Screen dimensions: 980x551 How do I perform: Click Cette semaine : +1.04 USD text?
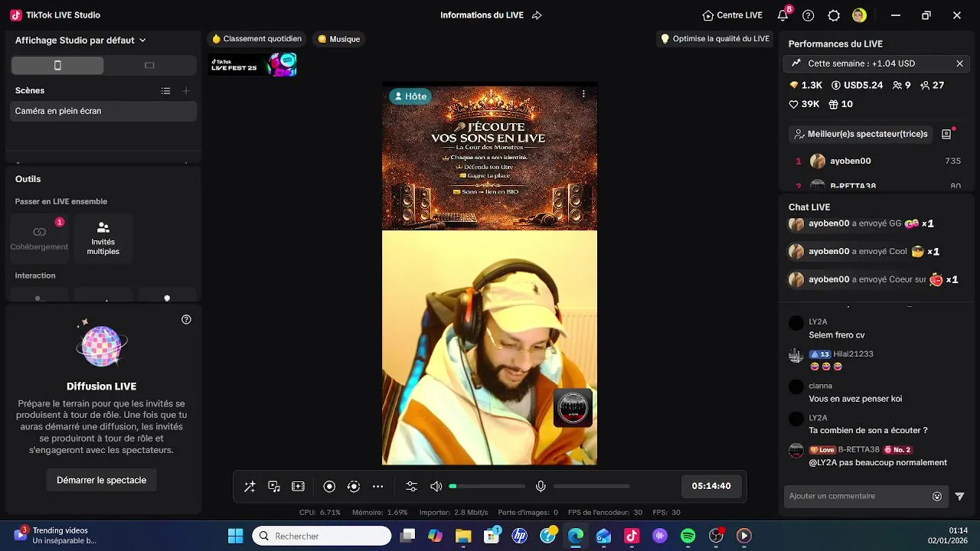coord(861,64)
